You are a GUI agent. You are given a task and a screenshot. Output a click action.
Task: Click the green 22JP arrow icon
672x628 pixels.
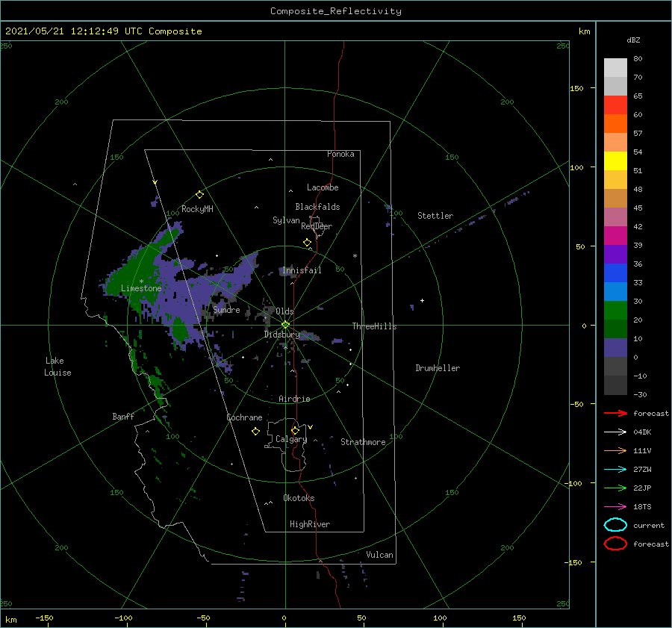tap(615, 488)
